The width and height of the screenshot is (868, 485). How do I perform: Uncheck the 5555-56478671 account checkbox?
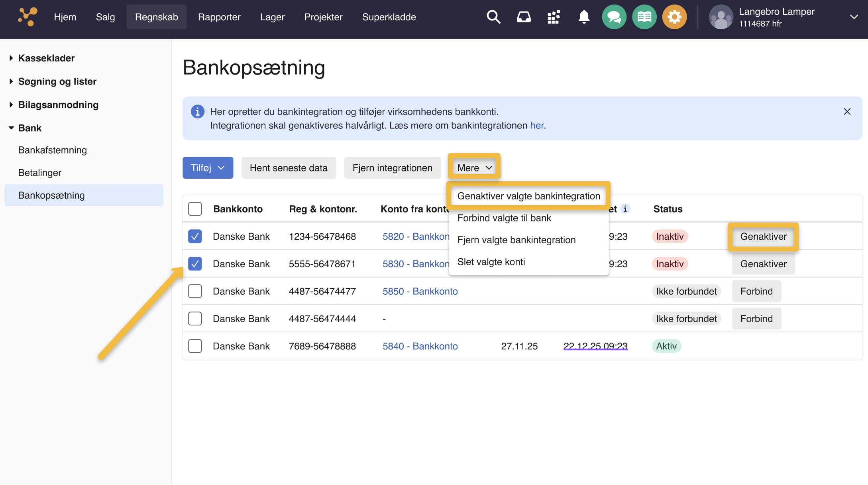(x=195, y=264)
